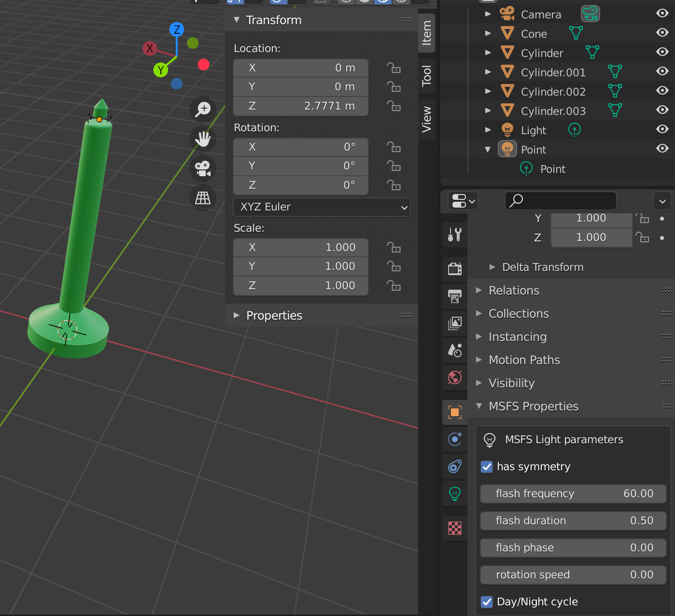The height and width of the screenshot is (616, 675).
Task: Collapse the Point item in outliner
Action: (x=488, y=149)
